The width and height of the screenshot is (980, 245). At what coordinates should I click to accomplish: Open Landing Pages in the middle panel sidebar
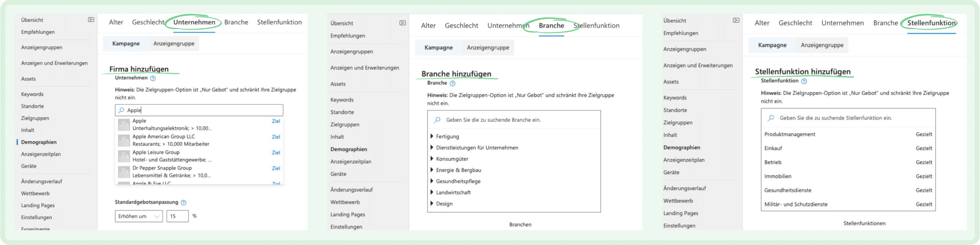tap(348, 214)
